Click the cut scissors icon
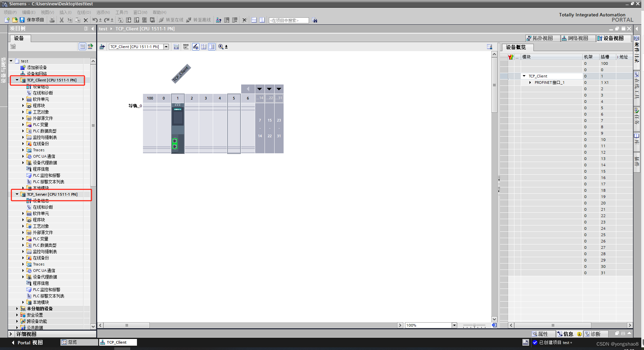Viewport: 644px width, 350px height. 62,20
